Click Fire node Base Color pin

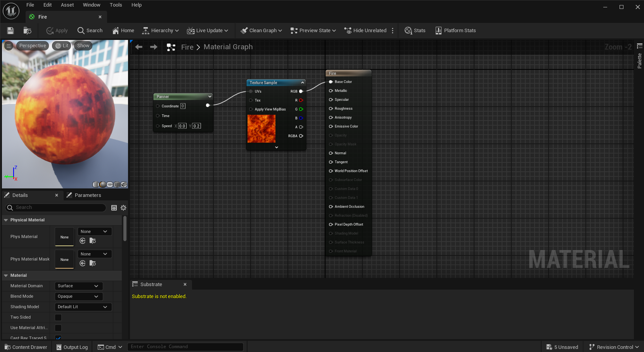pos(331,82)
